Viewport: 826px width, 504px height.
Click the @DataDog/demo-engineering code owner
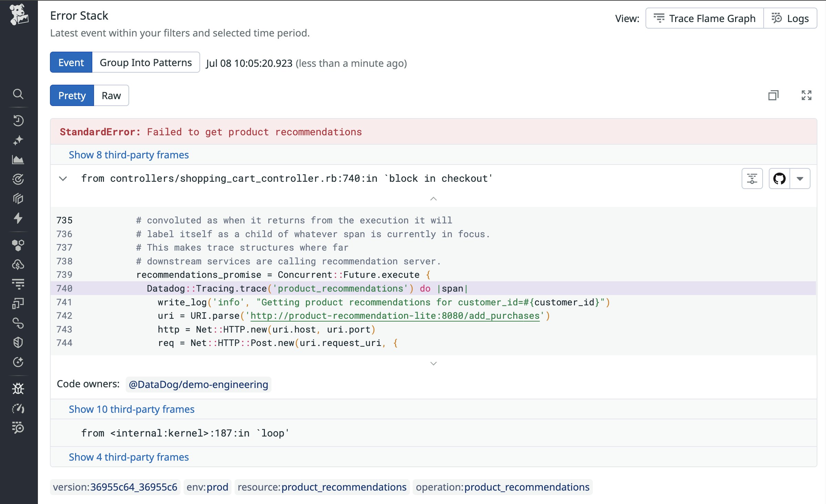[198, 384]
